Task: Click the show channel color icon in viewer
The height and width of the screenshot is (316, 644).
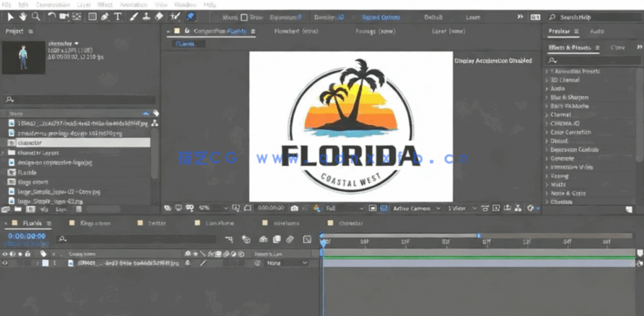Action: click(316, 208)
